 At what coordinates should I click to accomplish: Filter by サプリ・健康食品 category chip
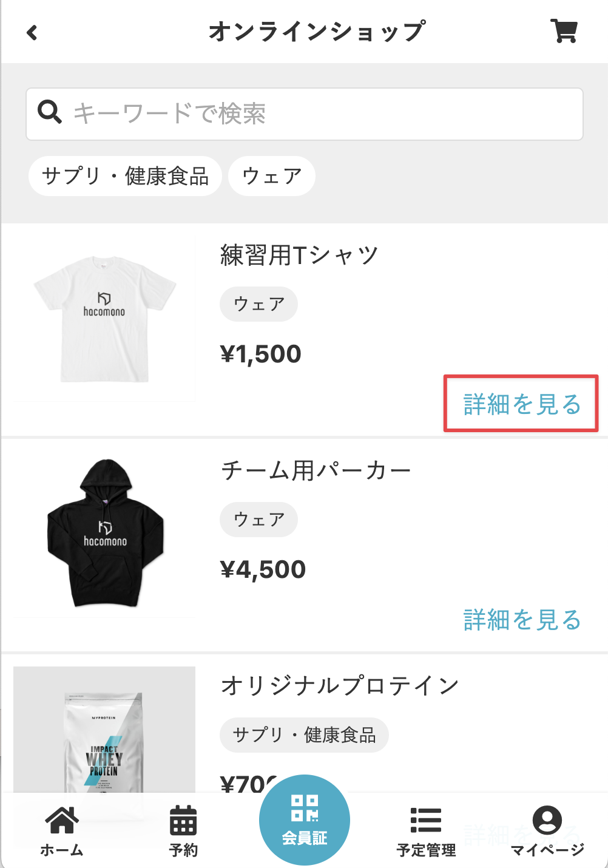pyautogui.click(x=125, y=177)
